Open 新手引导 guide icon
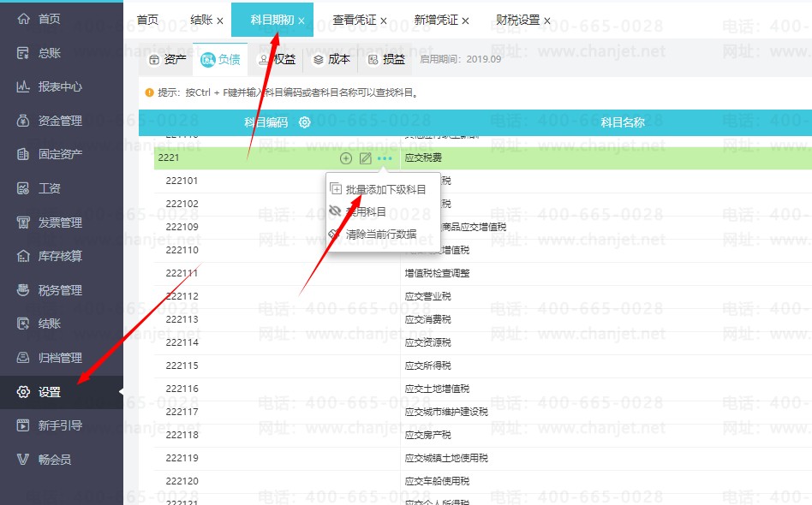The image size is (812, 505). [x=23, y=425]
